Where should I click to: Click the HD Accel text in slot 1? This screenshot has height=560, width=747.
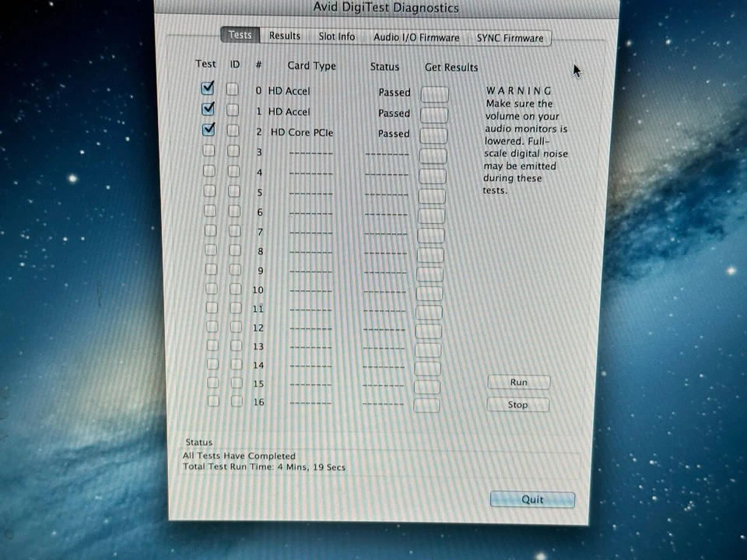[x=289, y=111]
